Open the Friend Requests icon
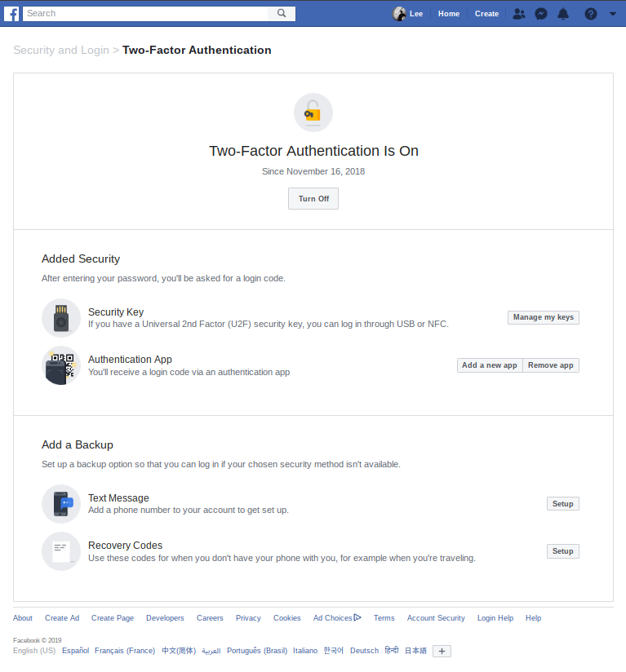This screenshot has width=626, height=672. coord(519,14)
